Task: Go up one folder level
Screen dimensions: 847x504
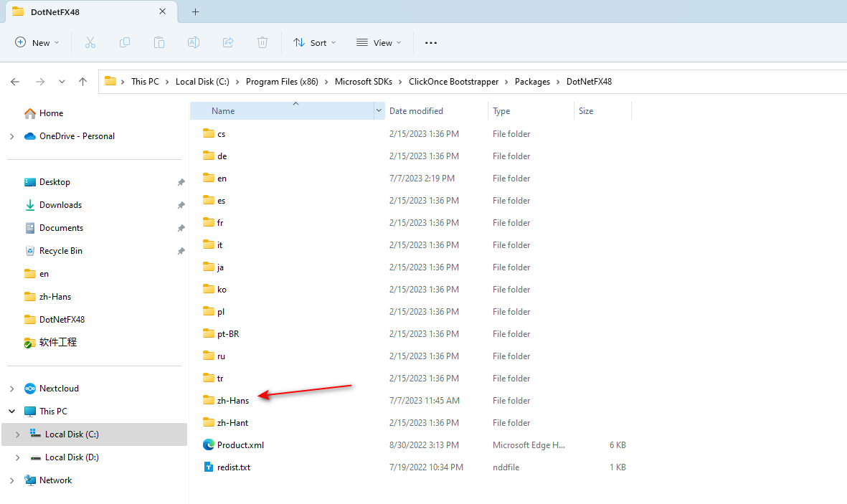Action: [82, 82]
